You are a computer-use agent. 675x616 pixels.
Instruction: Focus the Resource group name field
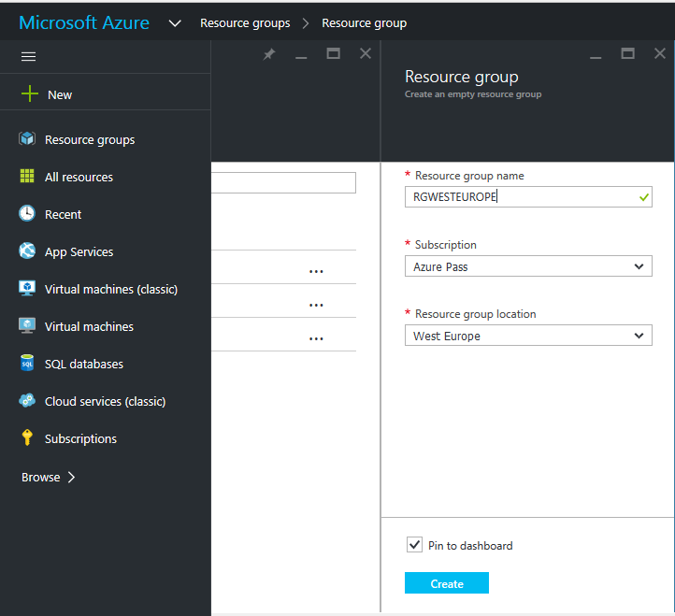point(528,197)
